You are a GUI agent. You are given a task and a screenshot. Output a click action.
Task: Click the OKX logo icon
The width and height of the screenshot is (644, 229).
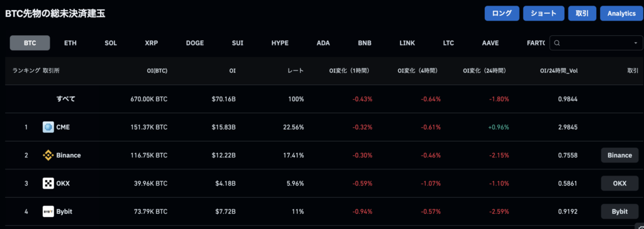48,183
